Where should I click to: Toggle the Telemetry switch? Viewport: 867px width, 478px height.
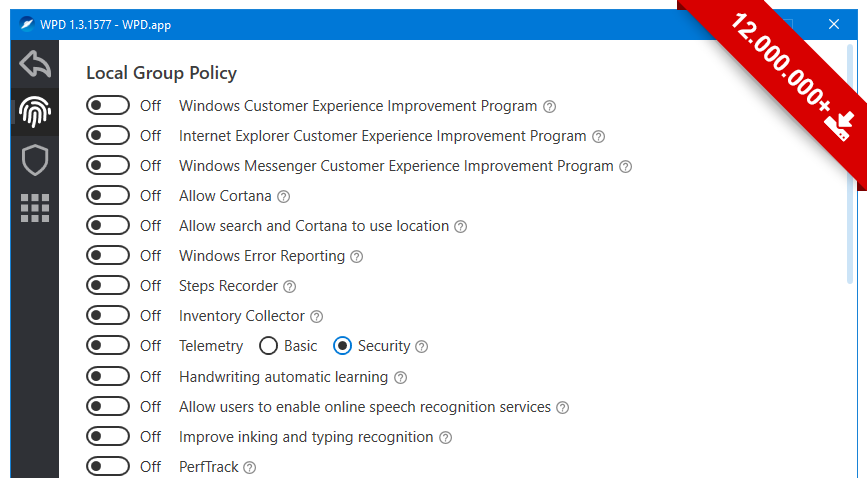coord(108,346)
